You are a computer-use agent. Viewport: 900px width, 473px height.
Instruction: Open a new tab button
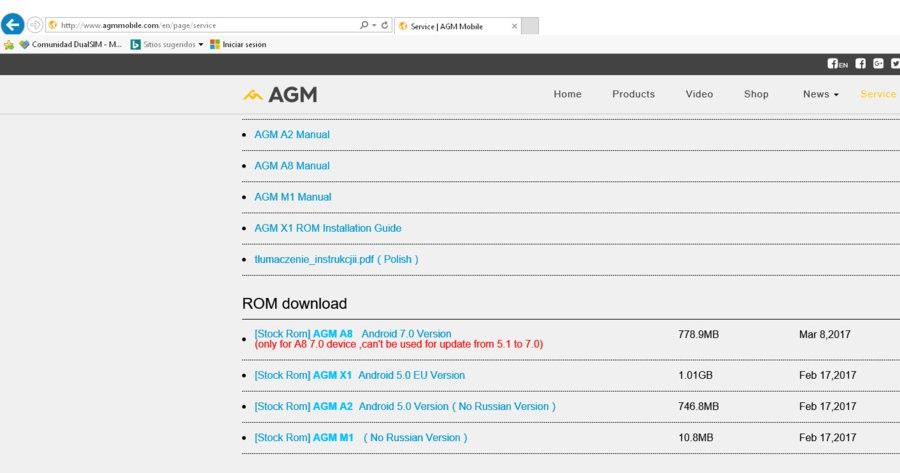click(x=530, y=26)
